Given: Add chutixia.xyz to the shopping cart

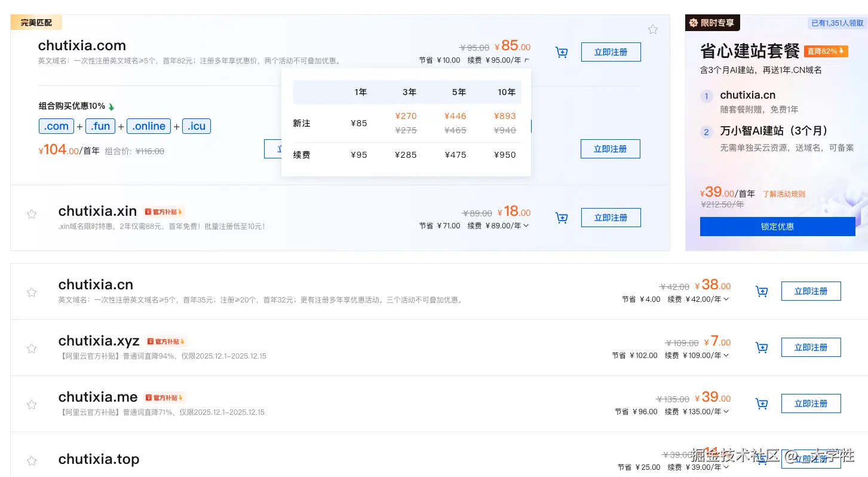Looking at the screenshot, I should [x=760, y=347].
